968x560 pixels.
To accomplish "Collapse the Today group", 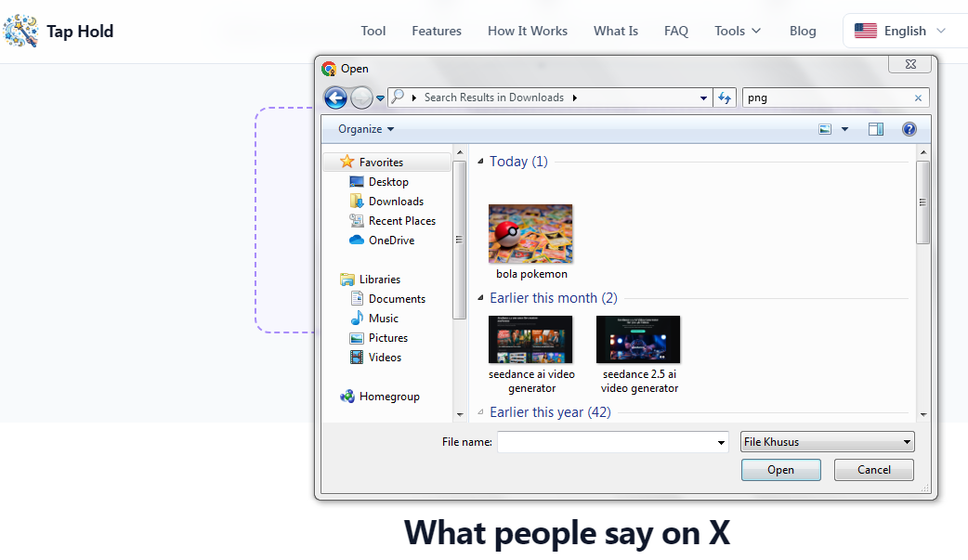I will point(480,162).
